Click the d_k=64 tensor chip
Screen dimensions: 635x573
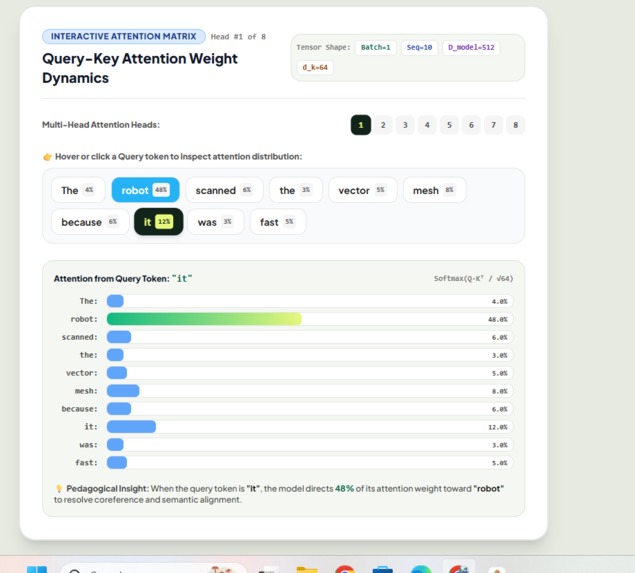pyautogui.click(x=315, y=67)
